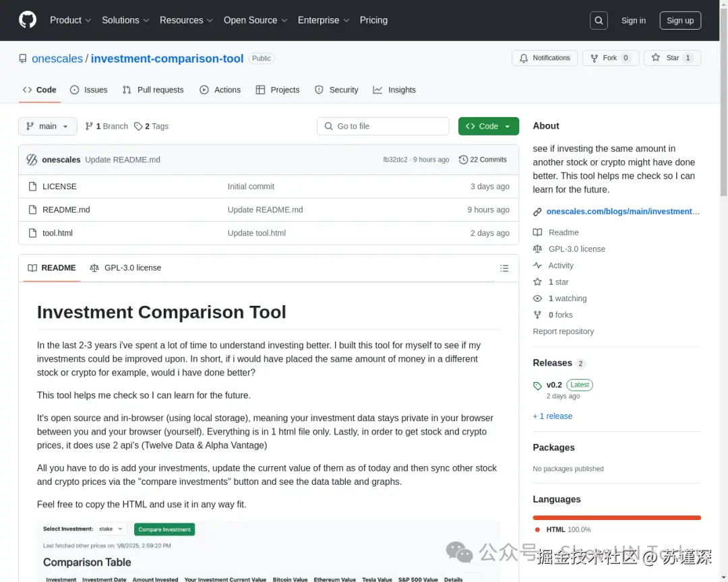Open the Packages heading link
Viewport: 728px width, 582px height.
553,448
